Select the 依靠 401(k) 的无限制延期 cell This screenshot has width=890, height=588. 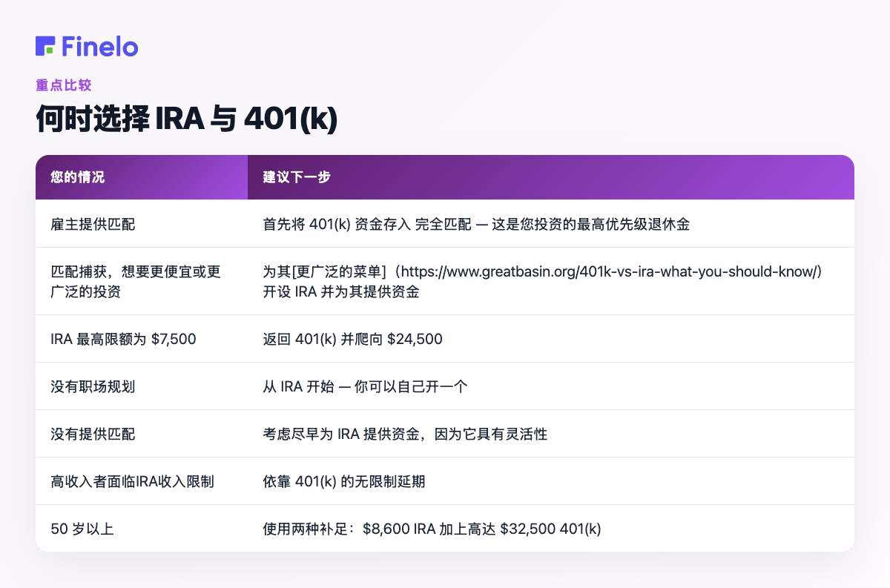(551, 481)
